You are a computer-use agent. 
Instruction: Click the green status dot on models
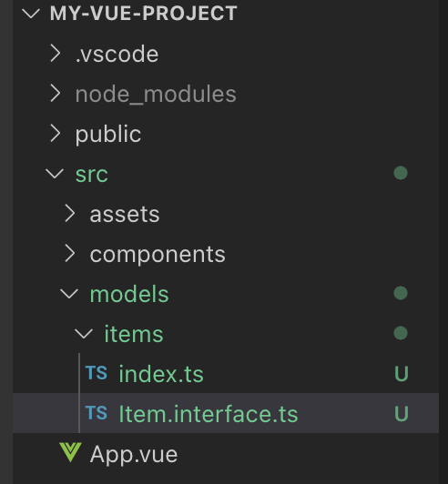401,293
